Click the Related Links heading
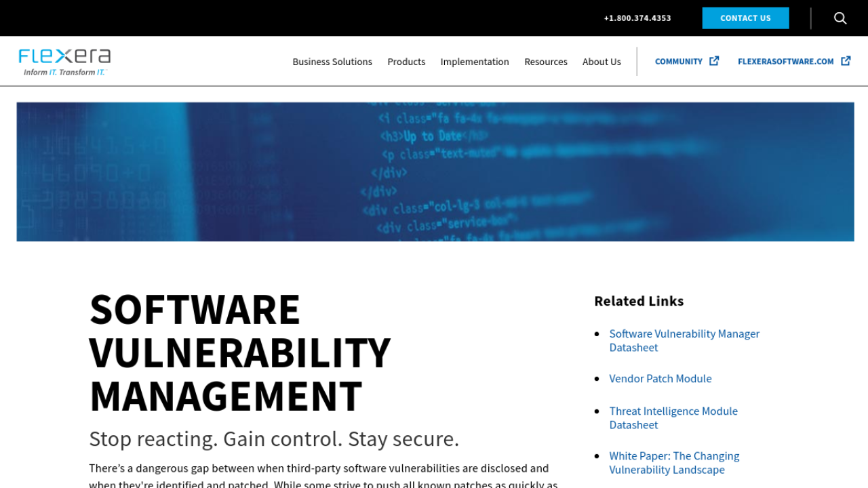868x488 pixels. [639, 301]
